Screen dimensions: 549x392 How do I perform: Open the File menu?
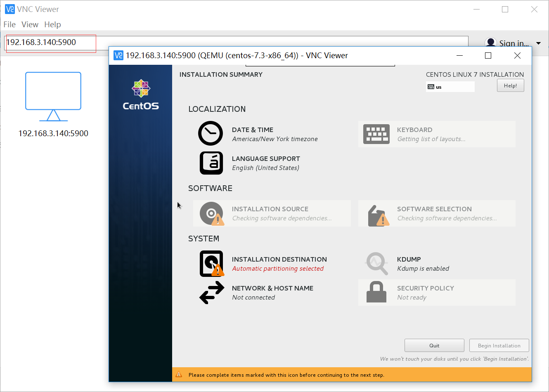tap(9, 24)
